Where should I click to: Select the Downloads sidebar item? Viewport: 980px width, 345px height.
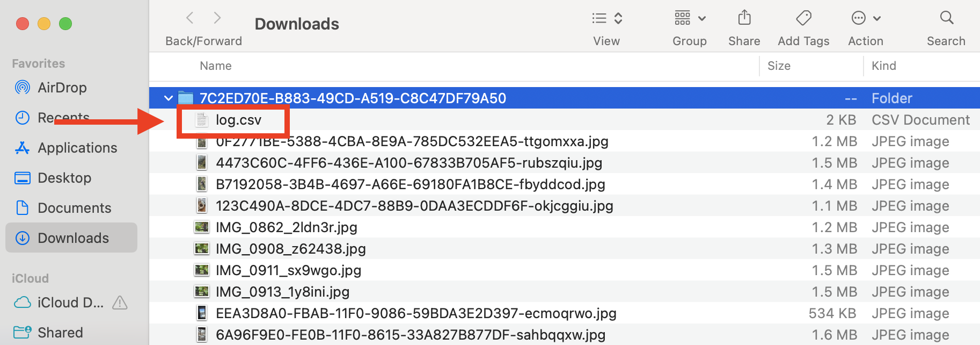tap(73, 238)
